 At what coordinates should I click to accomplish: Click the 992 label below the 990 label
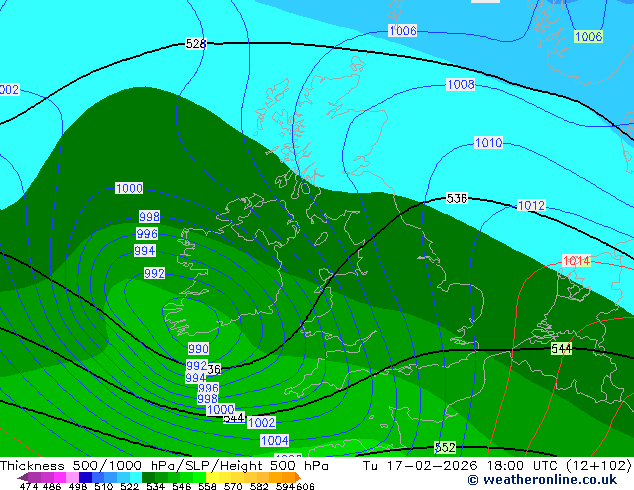197,365
